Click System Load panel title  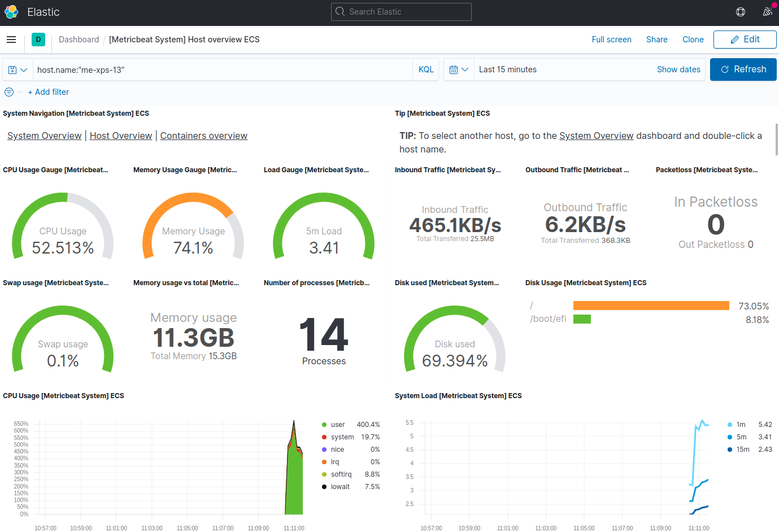458,396
